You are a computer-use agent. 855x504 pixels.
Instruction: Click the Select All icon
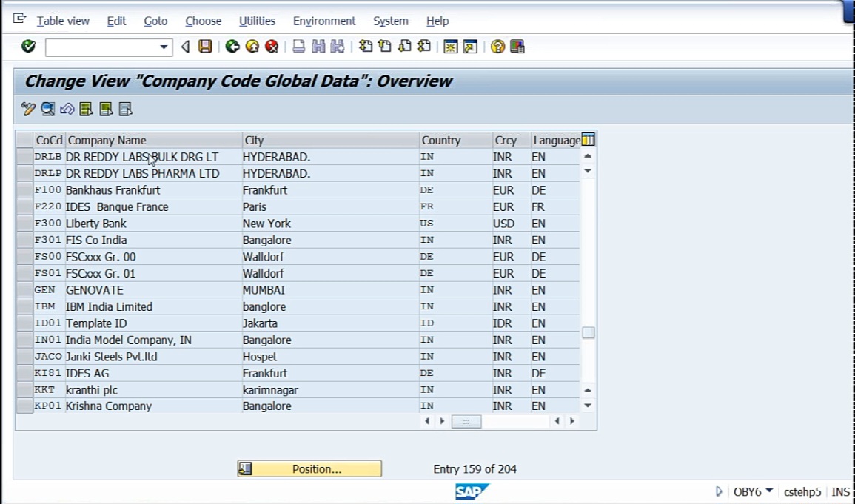pos(86,109)
